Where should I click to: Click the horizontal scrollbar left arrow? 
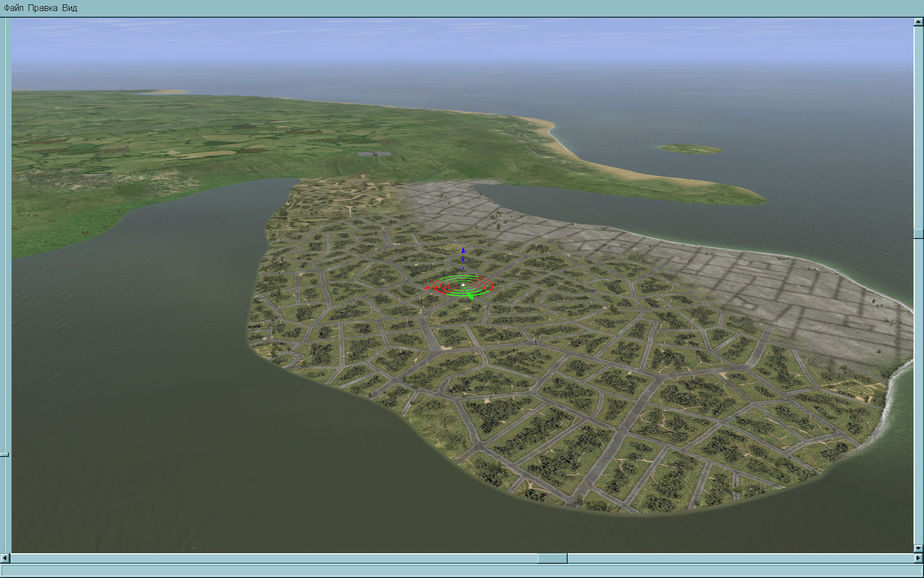coord(6,558)
